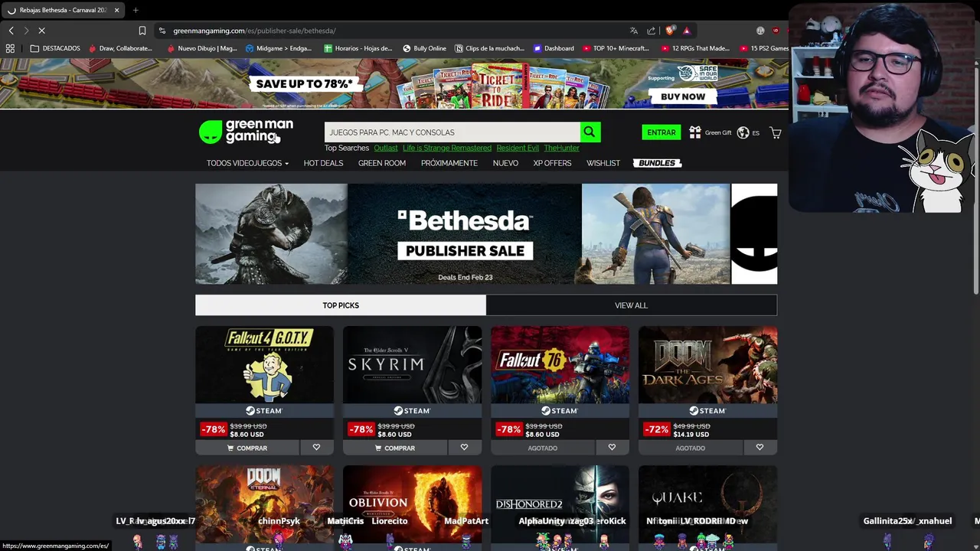Screen dimensions: 980x551
Task: Select the TOP PICKS tab
Action: point(341,305)
